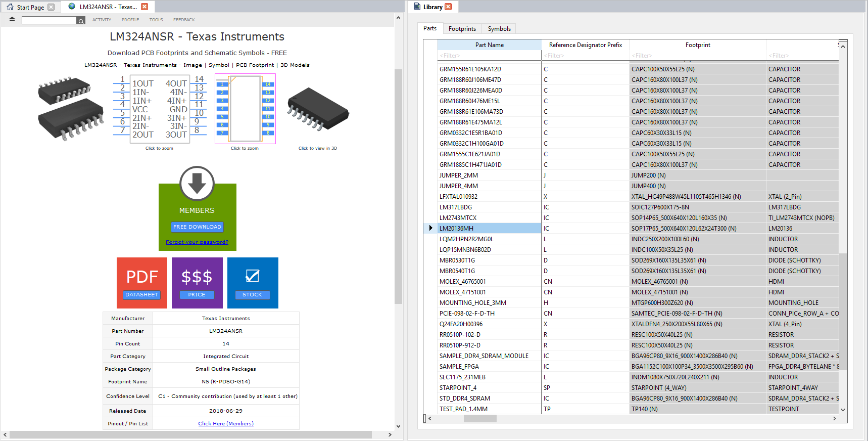This screenshot has width=868, height=441.
Task: Click the Reference Designator filter field
Action: pyautogui.click(x=585, y=56)
